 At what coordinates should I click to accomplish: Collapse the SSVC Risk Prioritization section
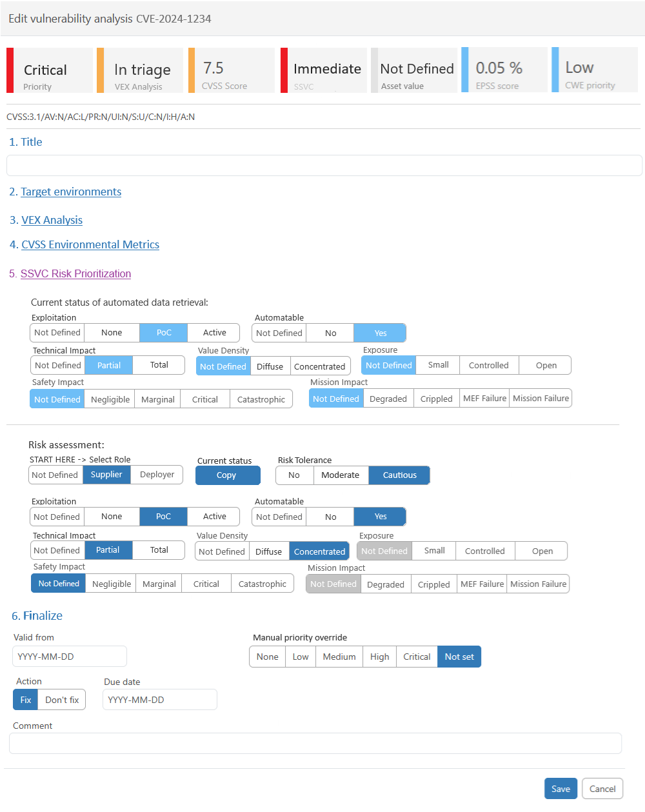[x=75, y=273]
